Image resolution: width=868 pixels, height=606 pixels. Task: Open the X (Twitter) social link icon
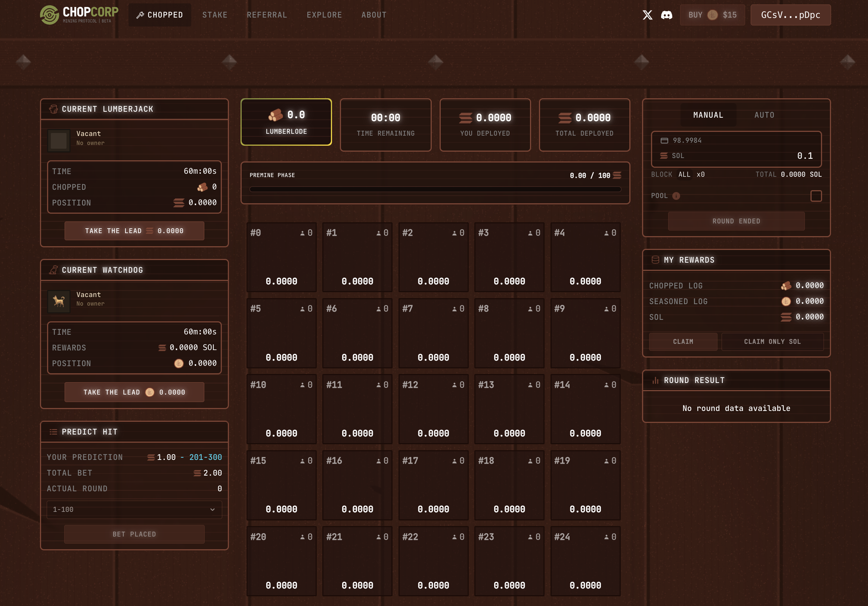[x=647, y=15]
